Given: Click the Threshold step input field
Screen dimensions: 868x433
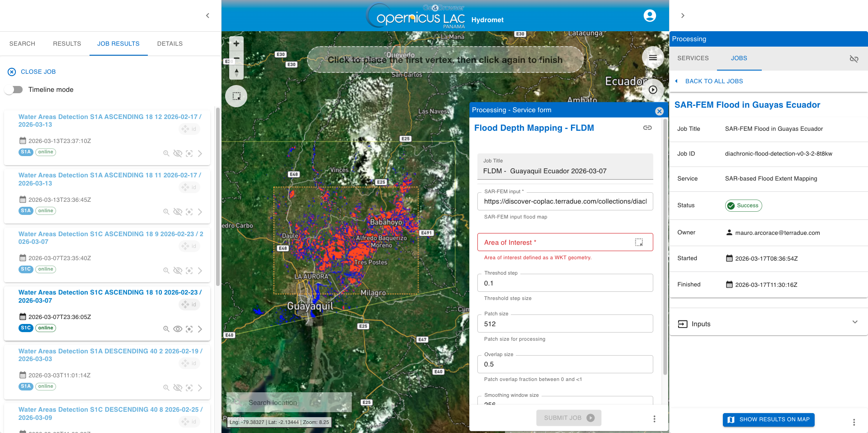Looking at the screenshot, I should click(565, 283).
